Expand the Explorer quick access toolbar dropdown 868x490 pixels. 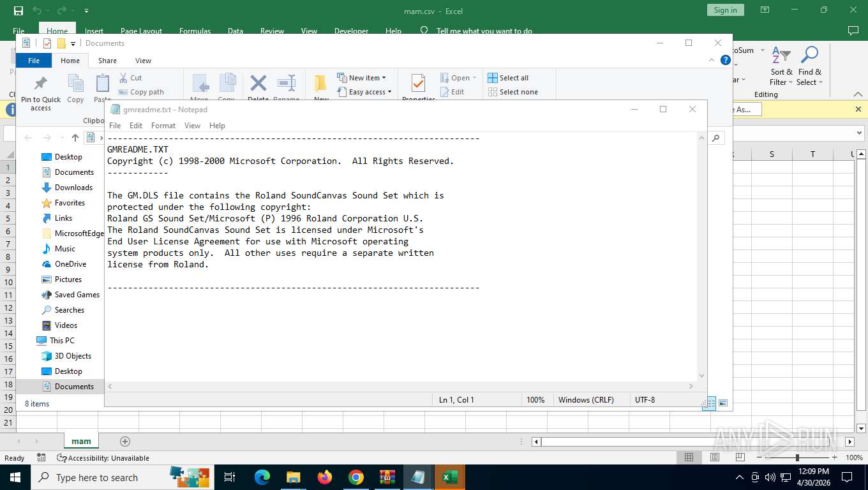point(73,43)
